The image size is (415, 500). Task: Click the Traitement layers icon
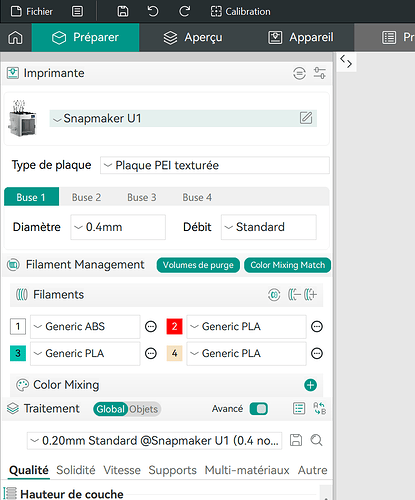pyautogui.click(x=13, y=408)
